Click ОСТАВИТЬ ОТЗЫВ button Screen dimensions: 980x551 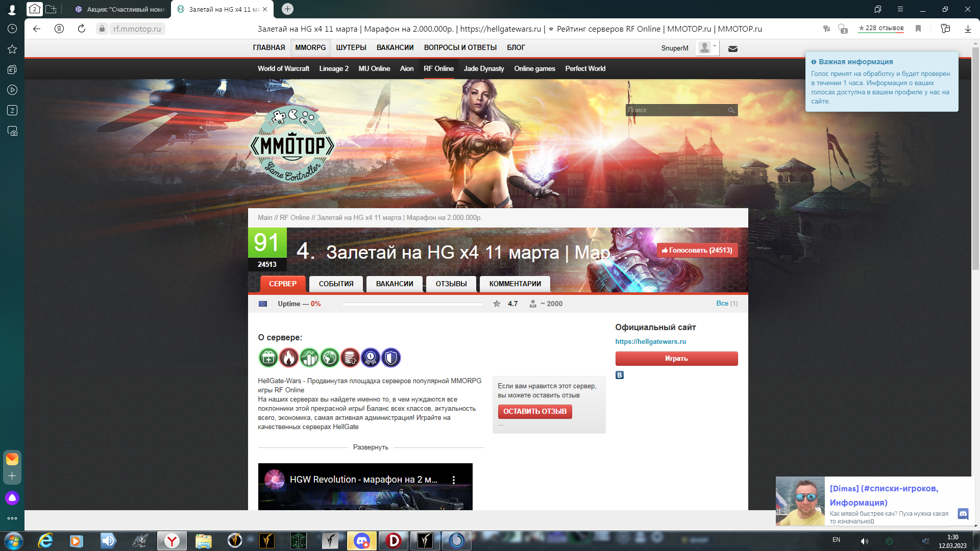[535, 411]
